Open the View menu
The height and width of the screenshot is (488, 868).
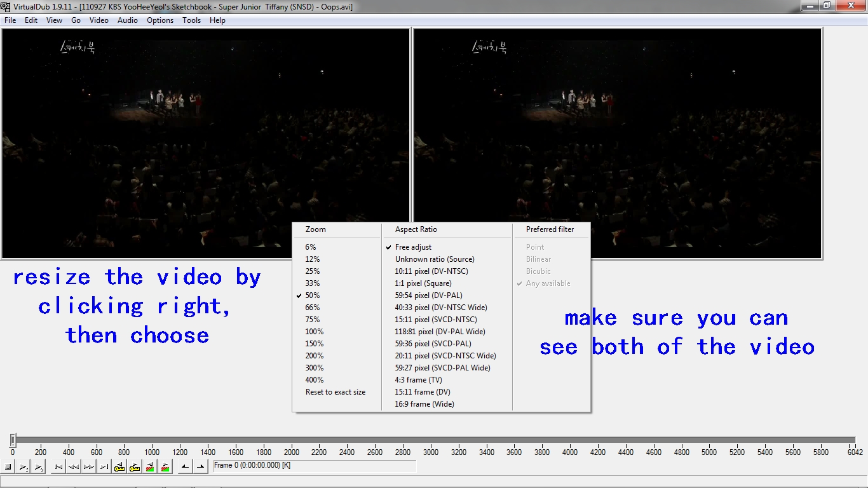[x=55, y=20]
